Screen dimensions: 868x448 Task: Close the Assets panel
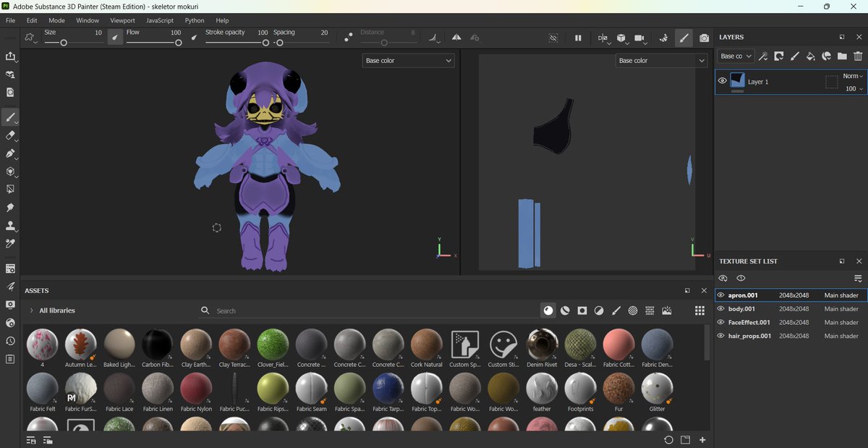click(x=704, y=290)
